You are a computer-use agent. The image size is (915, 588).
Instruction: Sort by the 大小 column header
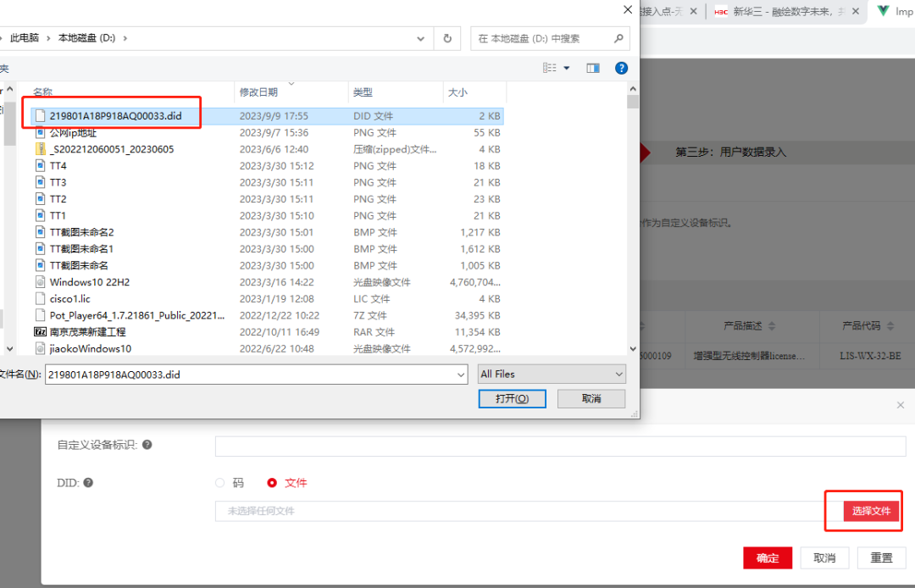click(457, 92)
